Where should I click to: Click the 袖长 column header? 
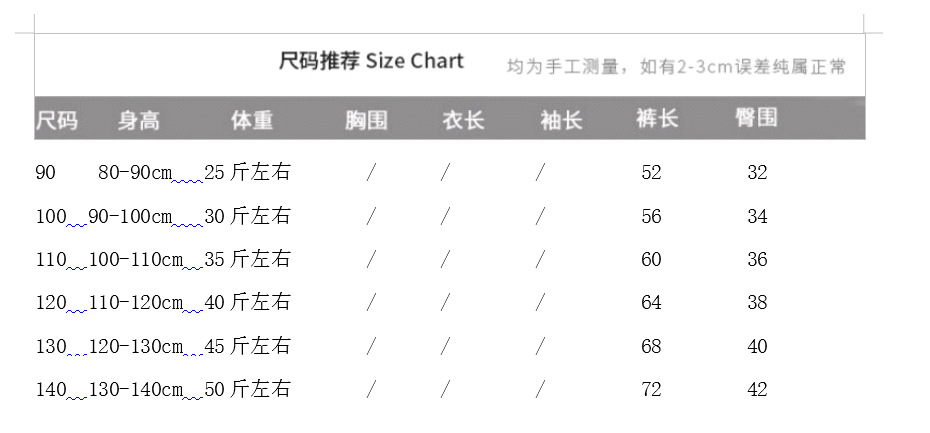pyautogui.click(x=561, y=121)
